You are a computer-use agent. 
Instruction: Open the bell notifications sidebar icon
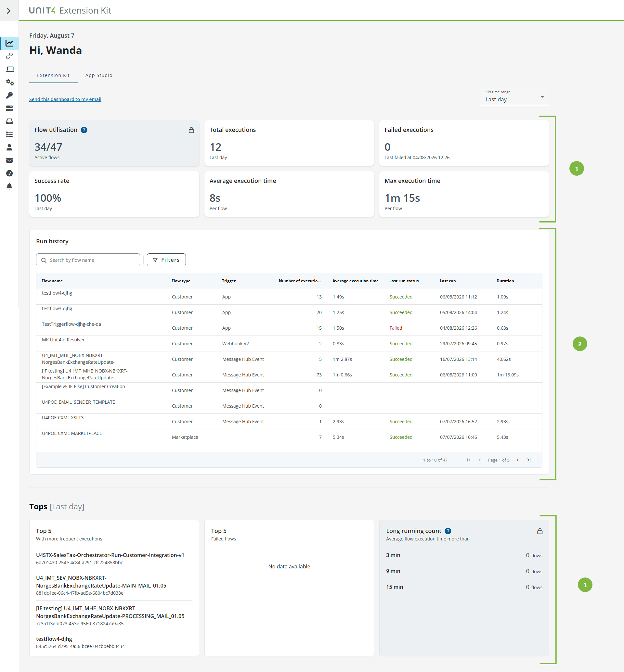click(9, 186)
